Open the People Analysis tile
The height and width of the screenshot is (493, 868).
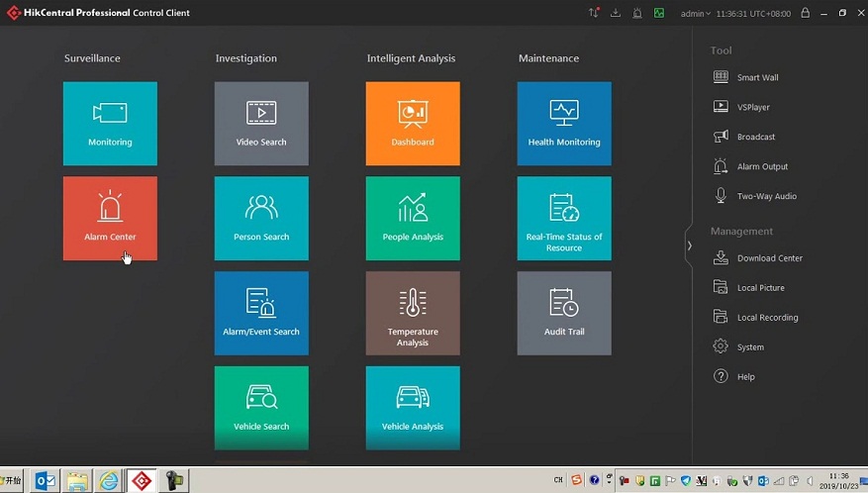tap(413, 218)
